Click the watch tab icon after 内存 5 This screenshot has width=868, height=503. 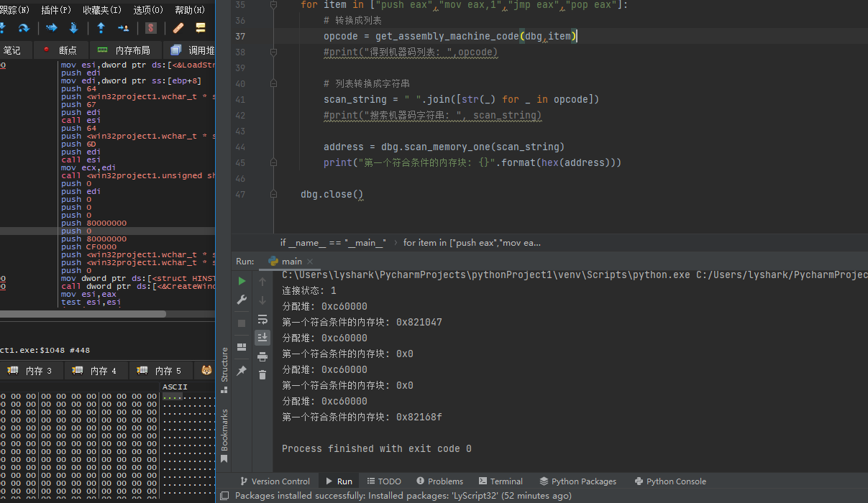(x=206, y=371)
